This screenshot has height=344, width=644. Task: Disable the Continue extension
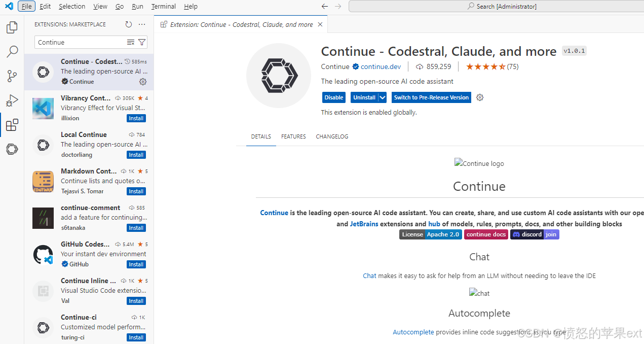334,97
